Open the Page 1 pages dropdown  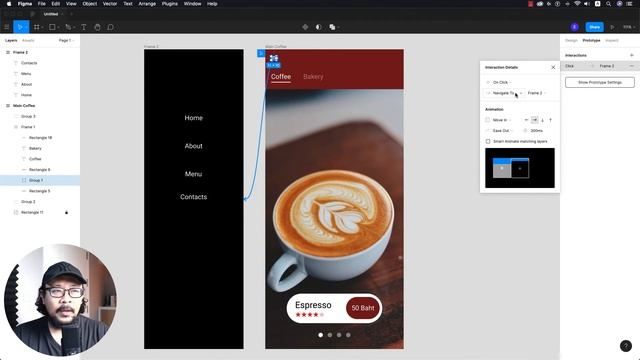click(67, 40)
